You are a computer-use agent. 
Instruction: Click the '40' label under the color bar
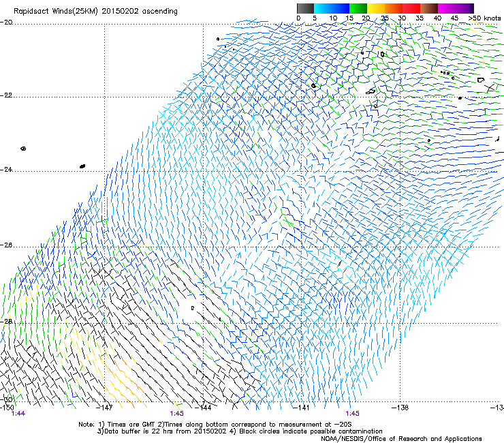(x=437, y=18)
